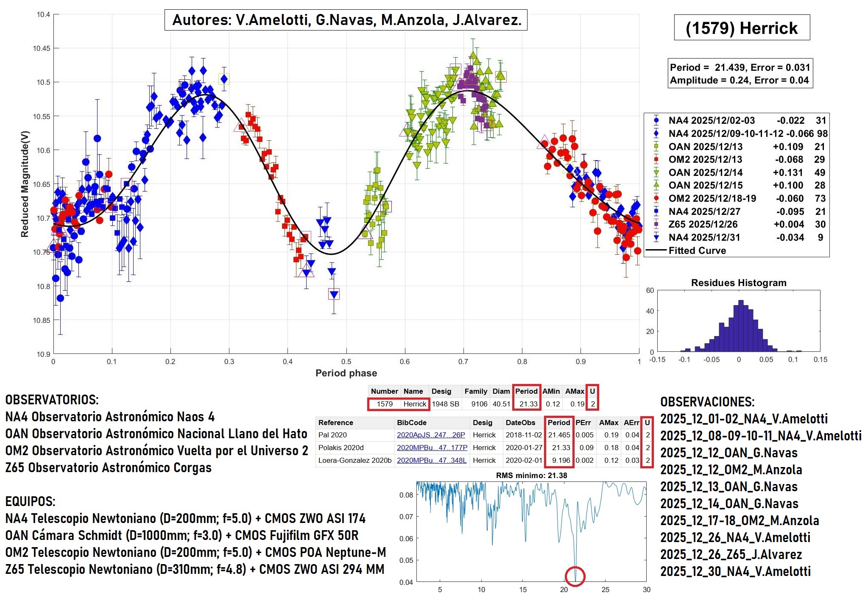Image resolution: width=868 pixels, height=598 pixels.
Task: Click the red circle marking the RMS minimum
Action: point(575,576)
